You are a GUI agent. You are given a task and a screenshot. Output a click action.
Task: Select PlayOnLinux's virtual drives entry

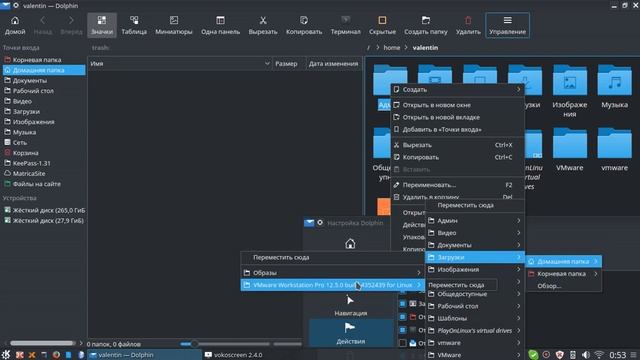pyautogui.click(x=475, y=331)
